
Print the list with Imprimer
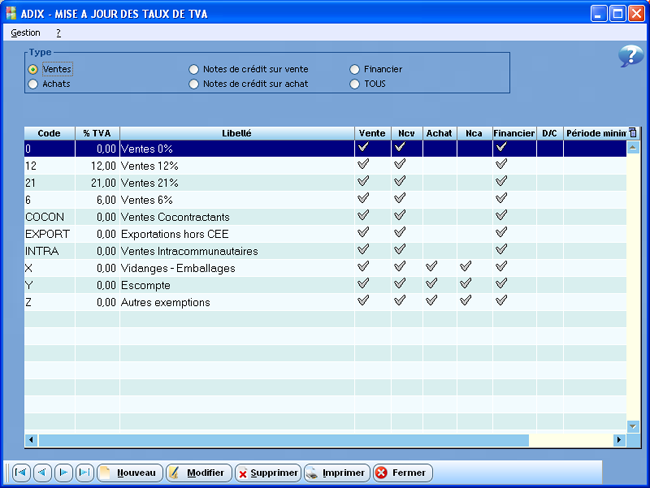tap(337, 473)
